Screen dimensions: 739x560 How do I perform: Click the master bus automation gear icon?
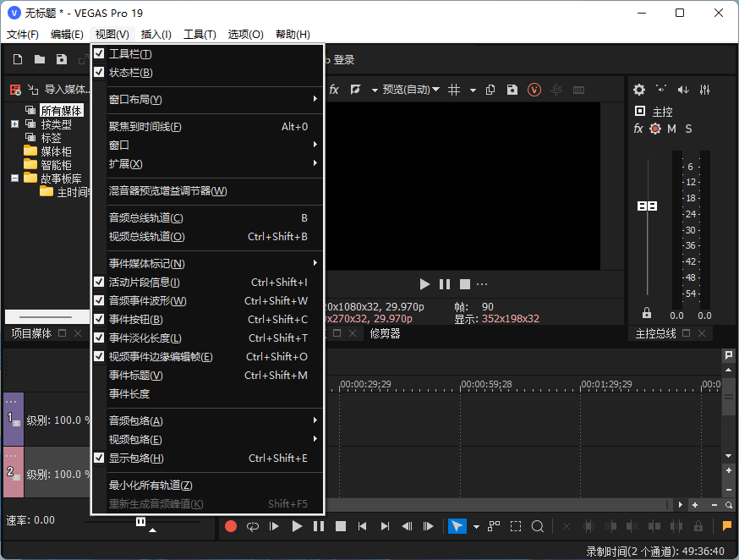click(655, 129)
